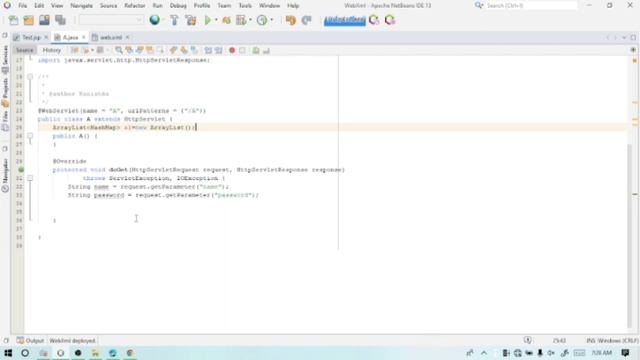Open the taskbar notification center icon
Image resolution: width=640 pixels, height=360 pixels.
(625, 353)
